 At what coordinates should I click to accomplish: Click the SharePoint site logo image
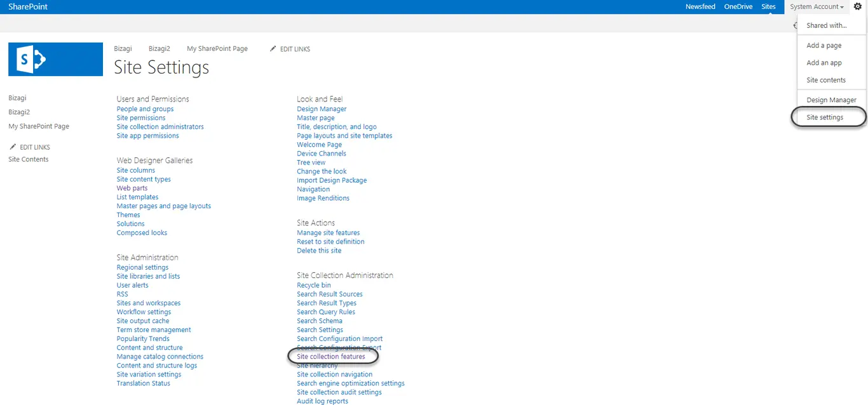click(55, 59)
